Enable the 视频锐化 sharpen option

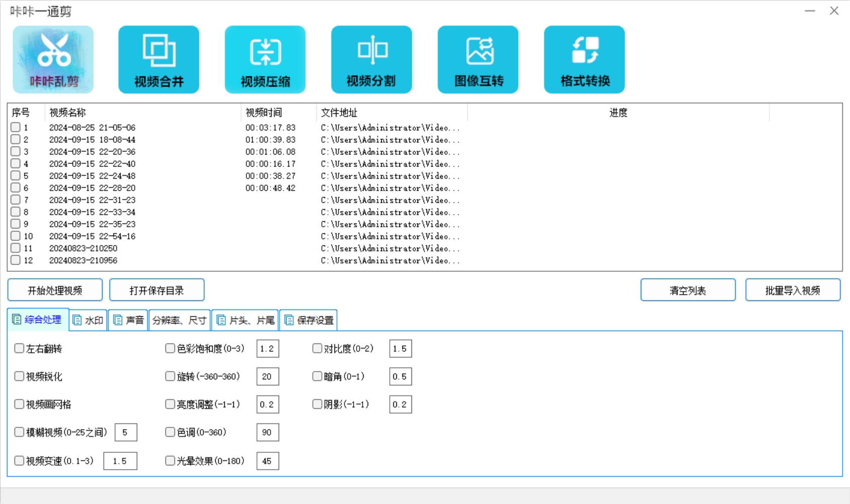19,376
